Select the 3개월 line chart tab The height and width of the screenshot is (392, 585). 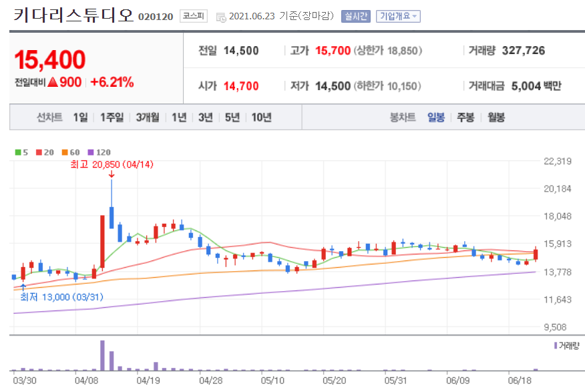point(148,118)
